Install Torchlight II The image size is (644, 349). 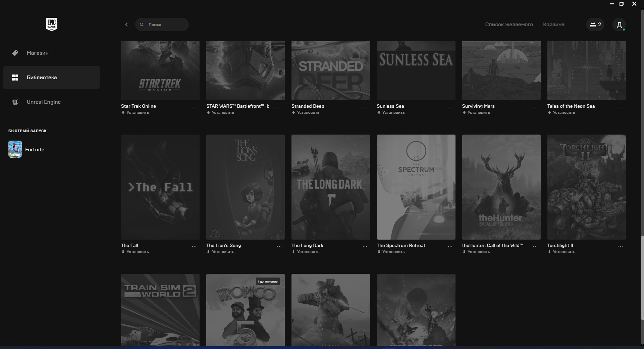561,252
